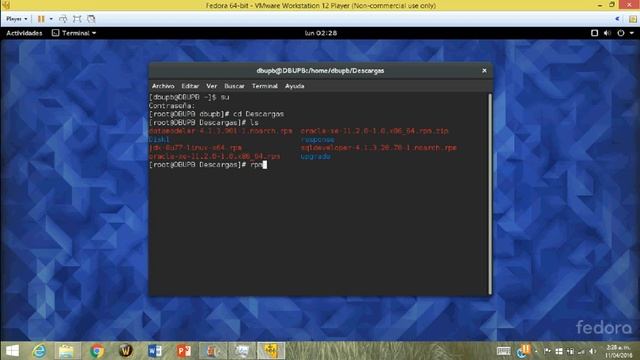Open the Player menu in VMware
Image resolution: width=640 pixels, height=360 pixels.
point(16,19)
